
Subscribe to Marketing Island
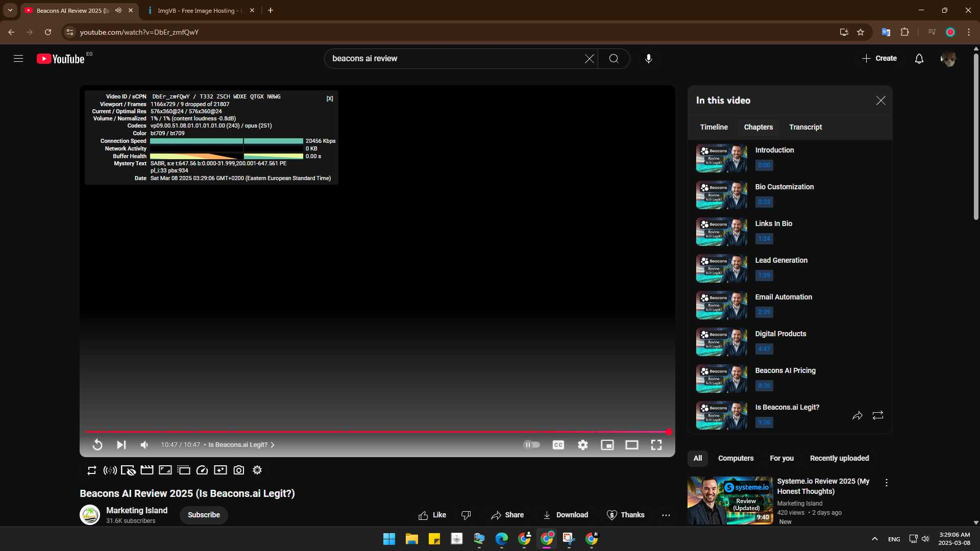point(204,515)
